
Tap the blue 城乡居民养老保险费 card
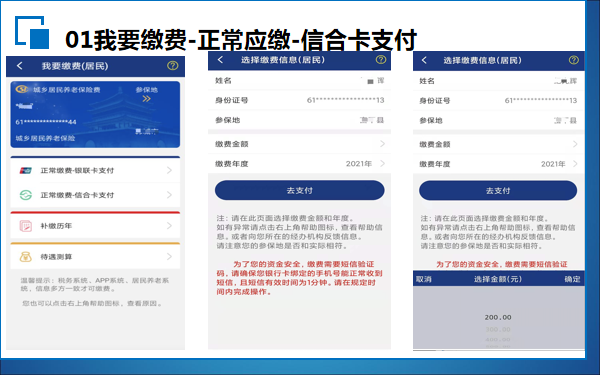pyautogui.click(x=95, y=114)
